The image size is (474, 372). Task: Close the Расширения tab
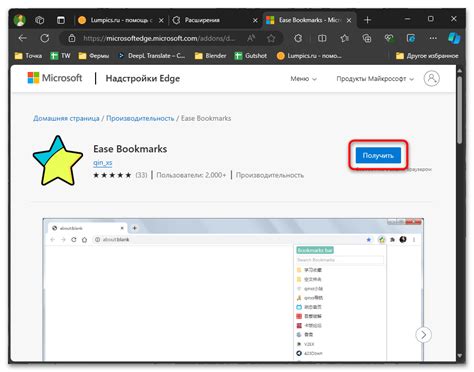(x=255, y=20)
